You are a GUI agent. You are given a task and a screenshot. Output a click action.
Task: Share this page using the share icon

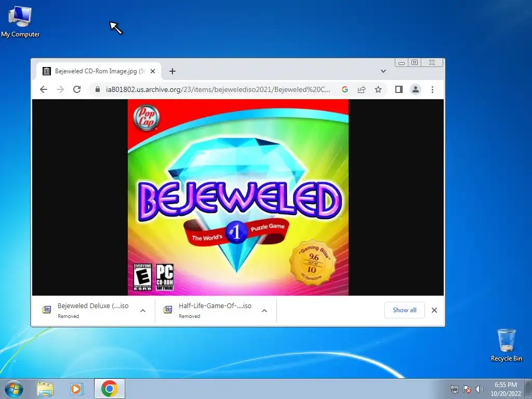coord(362,89)
